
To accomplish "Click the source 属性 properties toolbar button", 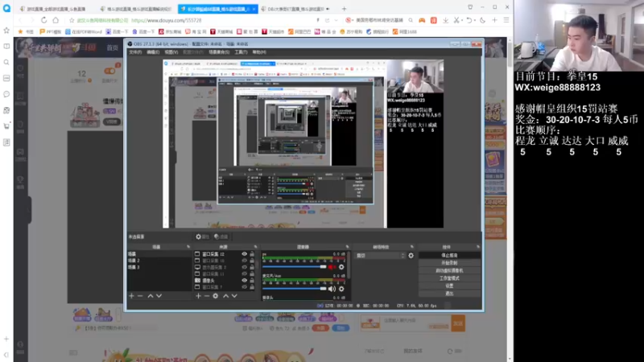I will [202, 237].
